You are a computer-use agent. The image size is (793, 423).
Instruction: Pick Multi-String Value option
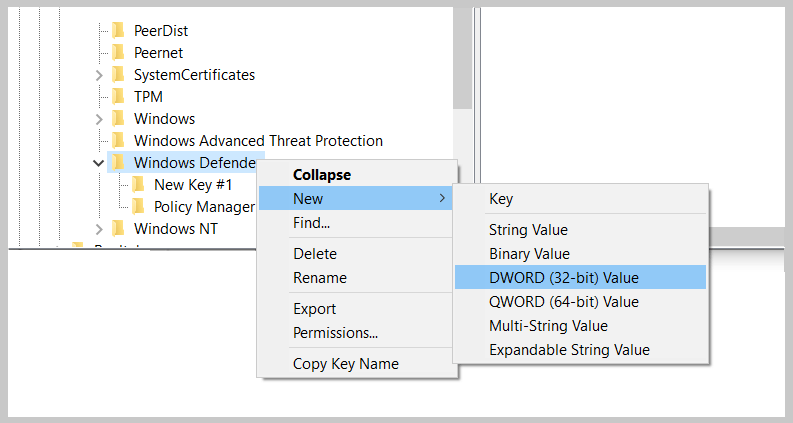[580, 325]
